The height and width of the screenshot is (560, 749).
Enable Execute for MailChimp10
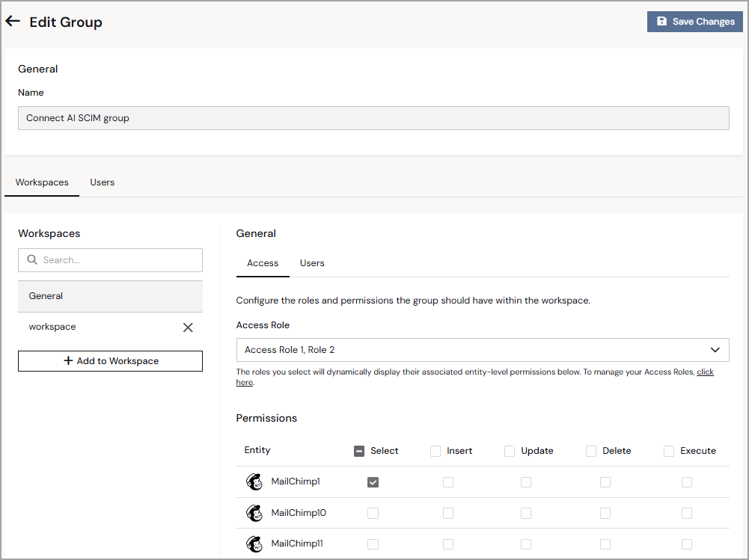(x=687, y=513)
